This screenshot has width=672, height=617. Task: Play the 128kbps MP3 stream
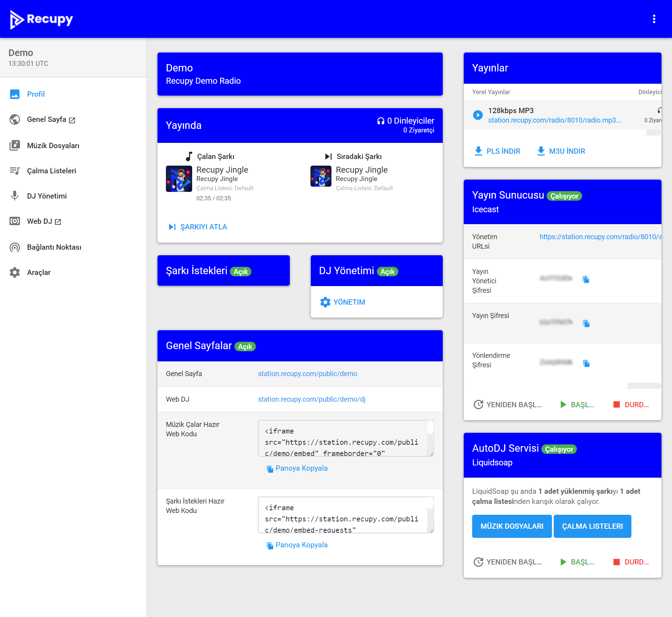478,115
